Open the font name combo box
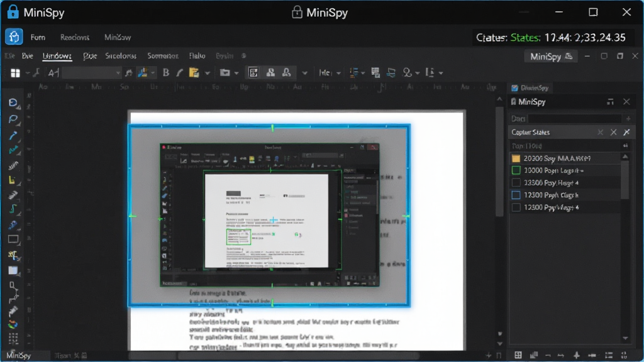 coord(92,73)
